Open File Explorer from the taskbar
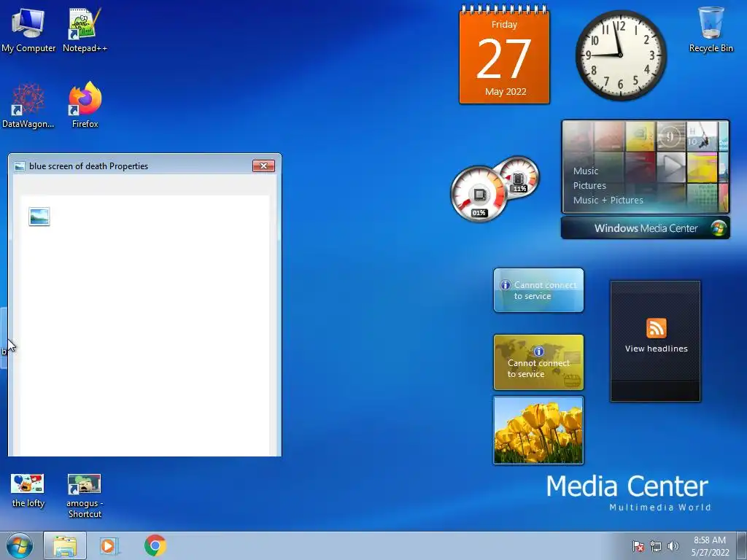Viewport: 747px width, 560px height. coord(65,545)
